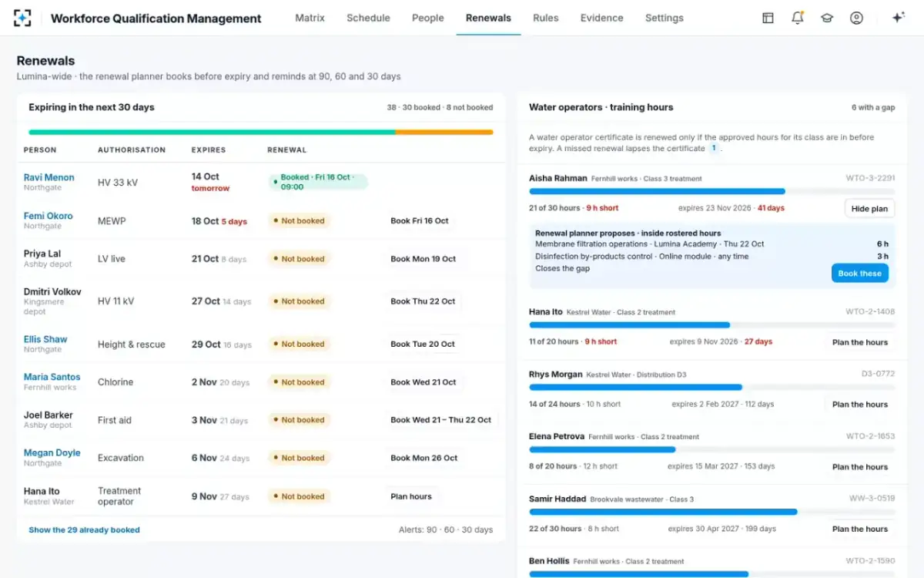Open the user profile icon

pos(856,18)
